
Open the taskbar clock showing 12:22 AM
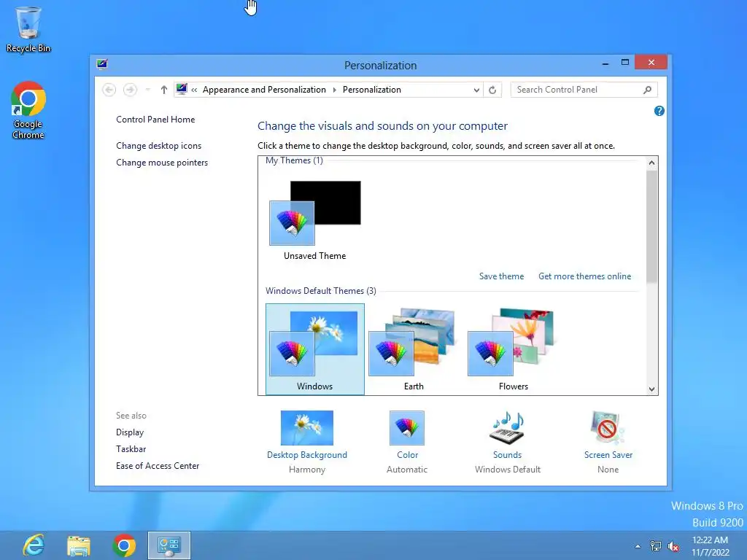pyautogui.click(x=711, y=546)
